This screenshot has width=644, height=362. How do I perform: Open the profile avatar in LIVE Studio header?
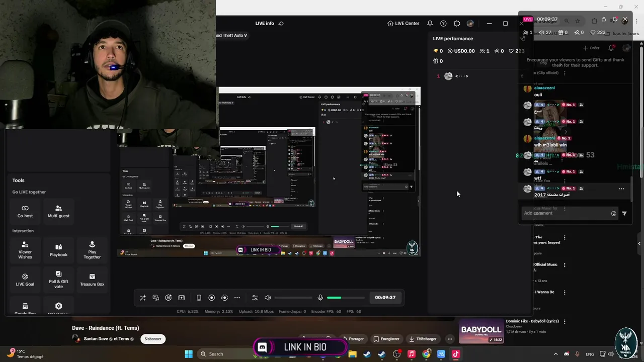pos(470,23)
